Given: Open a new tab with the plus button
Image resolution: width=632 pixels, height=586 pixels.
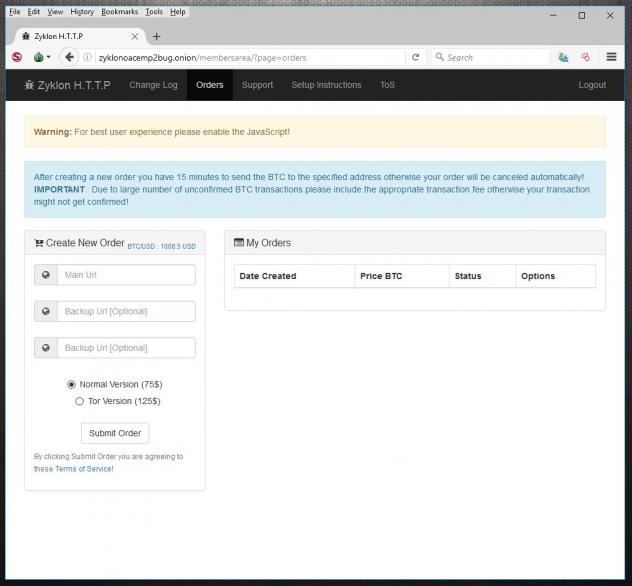Looking at the screenshot, I should [x=156, y=36].
